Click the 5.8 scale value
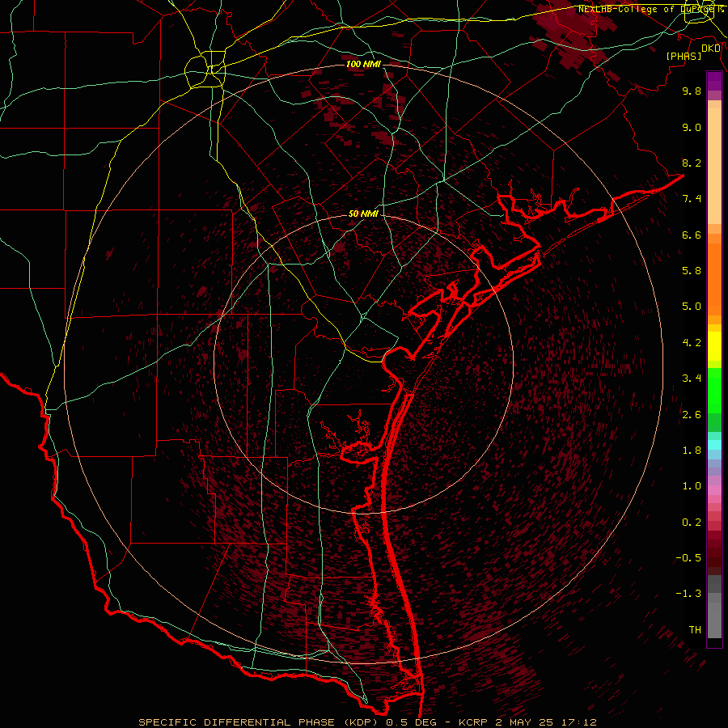 point(692,271)
